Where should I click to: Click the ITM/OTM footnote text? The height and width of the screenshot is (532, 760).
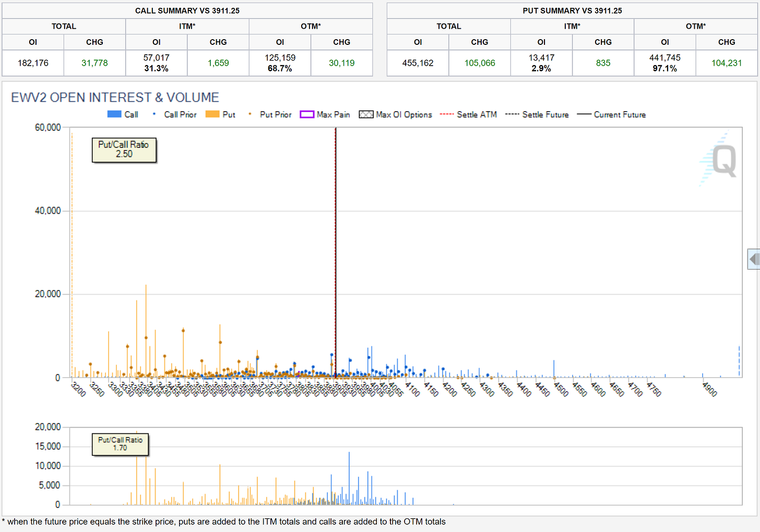pos(224,522)
